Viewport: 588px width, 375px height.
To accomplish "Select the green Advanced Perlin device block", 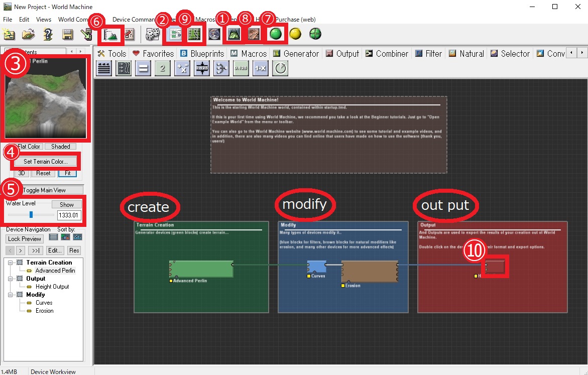I will (201, 269).
